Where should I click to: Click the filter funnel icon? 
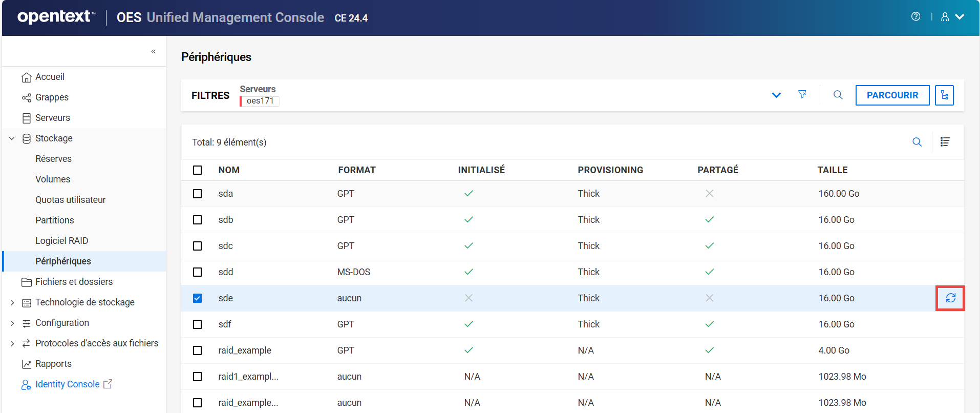tap(802, 95)
